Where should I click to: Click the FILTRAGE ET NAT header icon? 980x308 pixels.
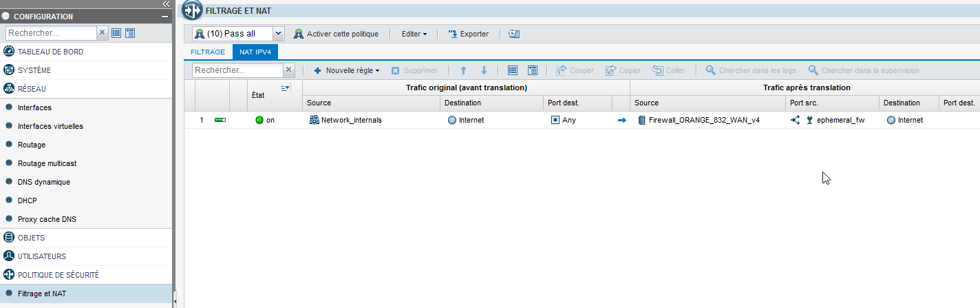tap(193, 10)
